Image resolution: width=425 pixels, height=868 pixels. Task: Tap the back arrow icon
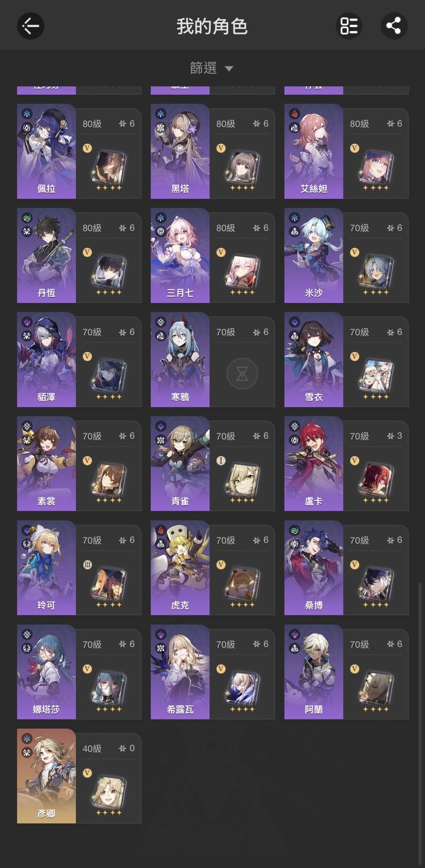tap(31, 25)
